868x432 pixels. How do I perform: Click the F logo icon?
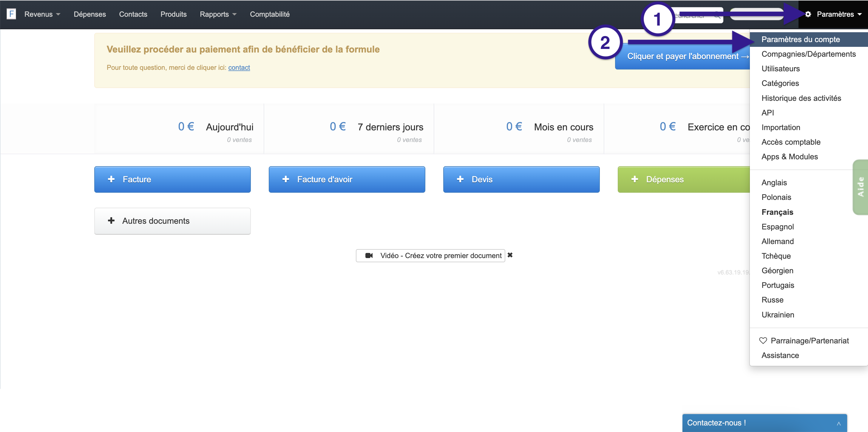[11, 14]
